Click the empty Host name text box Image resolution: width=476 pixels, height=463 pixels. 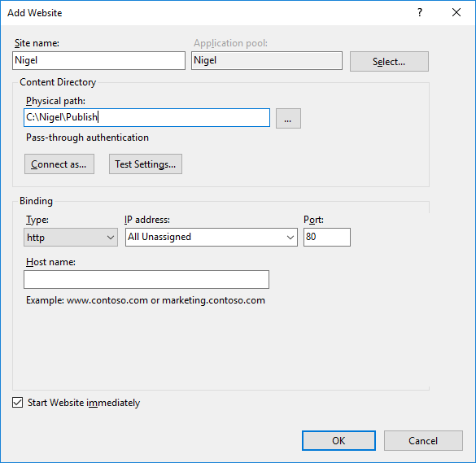coord(146,279)
